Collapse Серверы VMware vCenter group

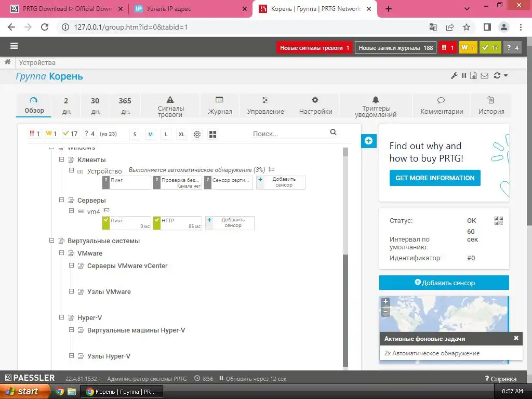click(71, 265)
